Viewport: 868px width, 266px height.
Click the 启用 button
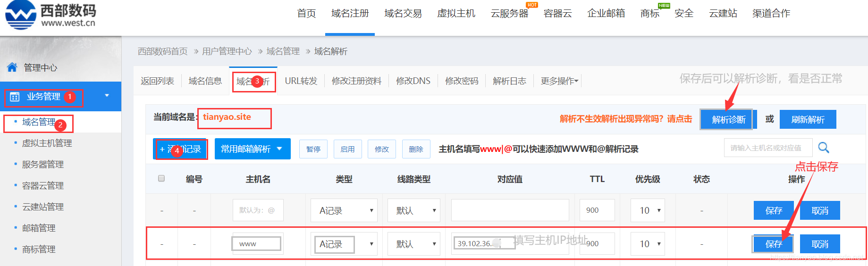point(348,149)
